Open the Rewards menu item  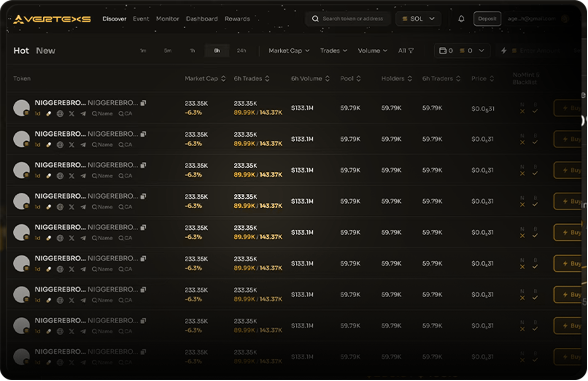click(x=237, y=19)
